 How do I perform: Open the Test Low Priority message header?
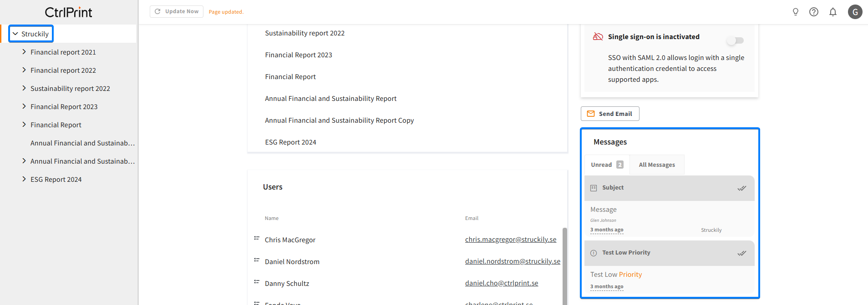pos(670,253)
